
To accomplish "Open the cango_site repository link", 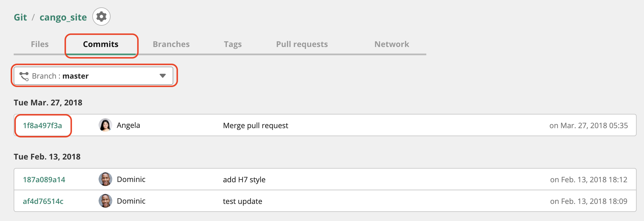I will point(63,17).
